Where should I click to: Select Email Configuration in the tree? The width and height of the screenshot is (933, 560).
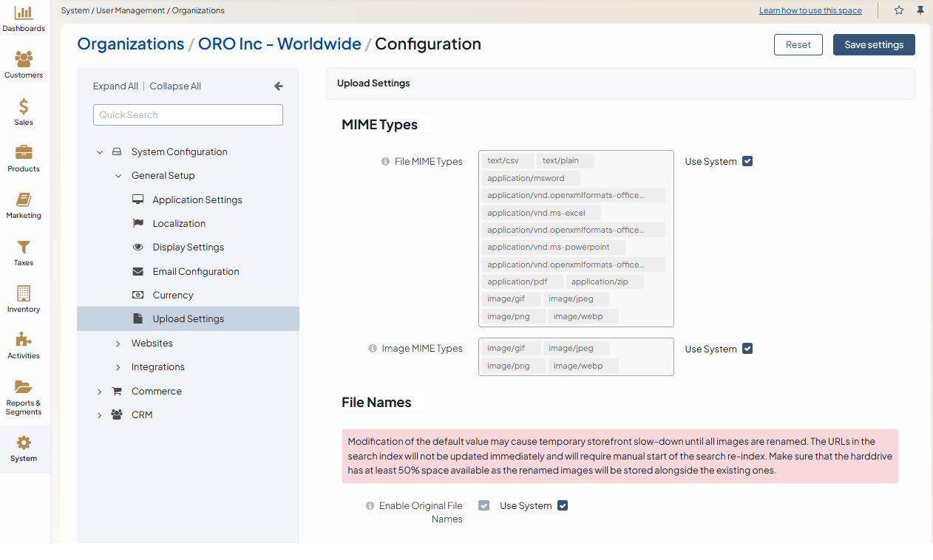[195, 272]
